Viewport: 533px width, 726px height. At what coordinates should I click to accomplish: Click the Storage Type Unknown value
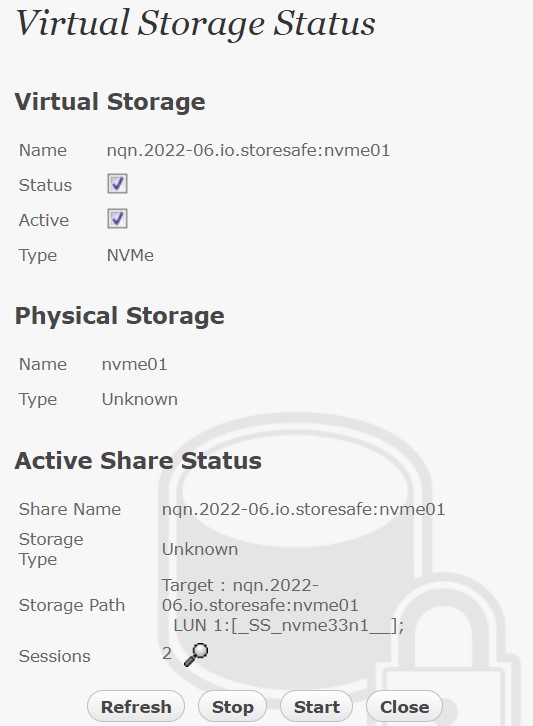pos(200,549)
